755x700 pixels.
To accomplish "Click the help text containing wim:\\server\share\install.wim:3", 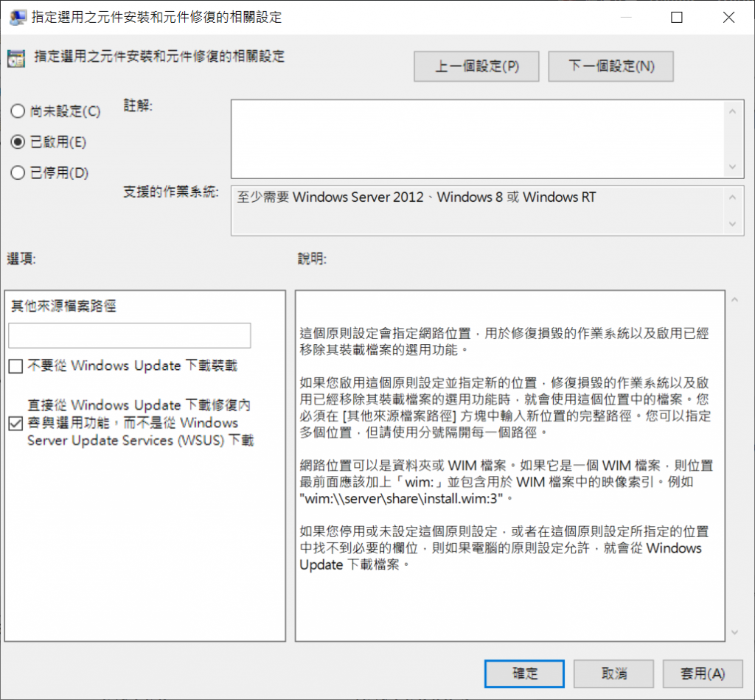I will click(506, 482).
